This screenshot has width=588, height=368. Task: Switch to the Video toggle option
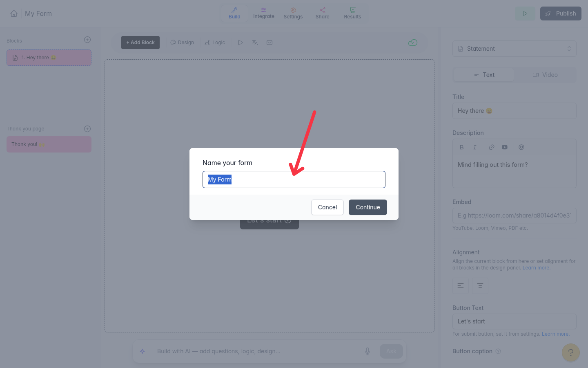pos(545,75)
